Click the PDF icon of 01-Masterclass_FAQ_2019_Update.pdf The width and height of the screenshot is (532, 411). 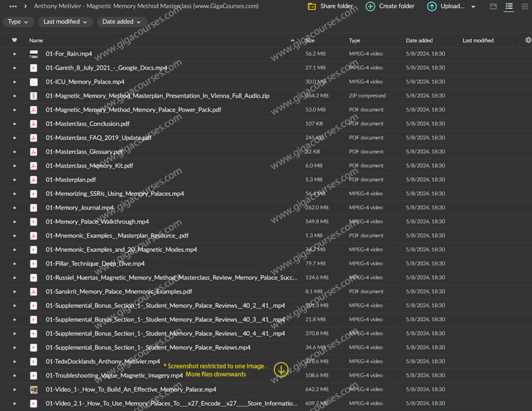pyautogui.click(x=34, y=138)
